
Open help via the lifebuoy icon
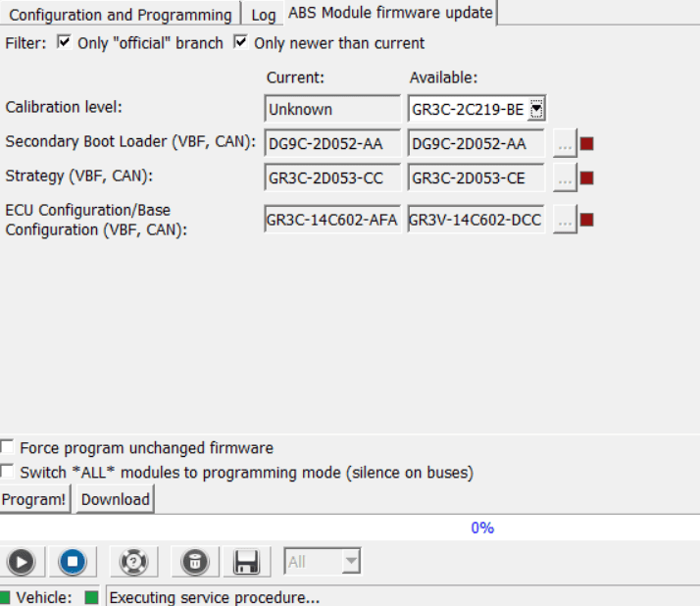[134, 561]
